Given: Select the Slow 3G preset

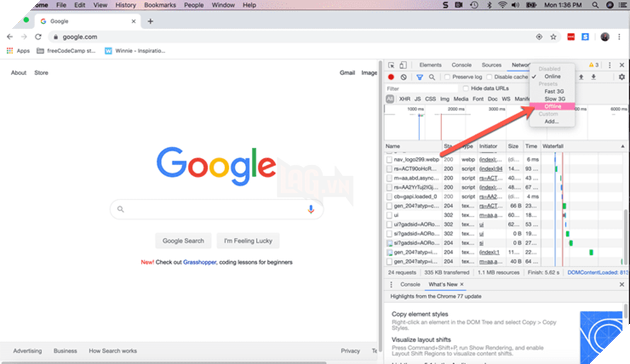Looking at the screenshot, I should (554, 99).
